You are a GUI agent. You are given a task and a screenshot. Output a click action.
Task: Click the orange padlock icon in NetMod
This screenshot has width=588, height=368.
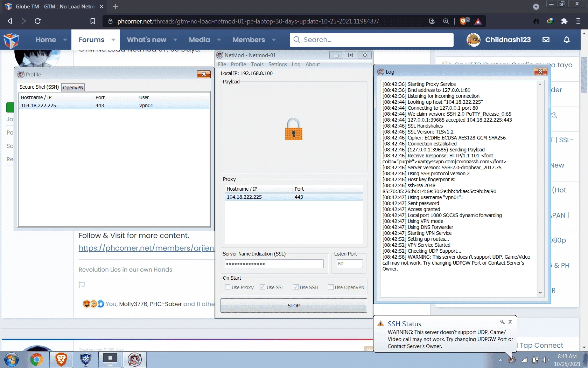[293, 129]
